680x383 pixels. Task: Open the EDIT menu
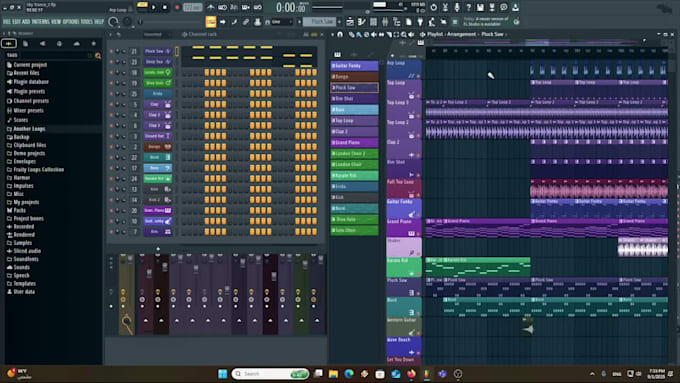16,21
